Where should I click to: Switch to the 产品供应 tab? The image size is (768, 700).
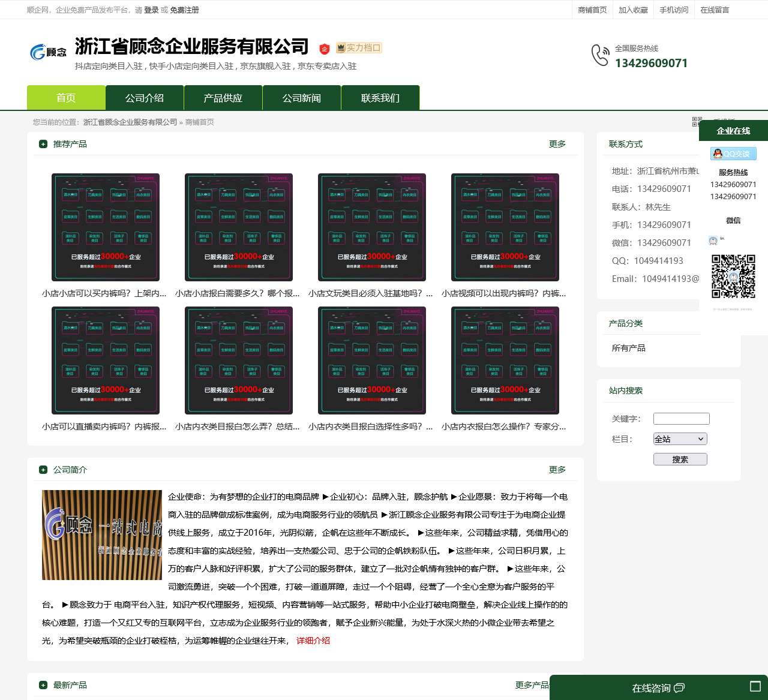(223, 97)
